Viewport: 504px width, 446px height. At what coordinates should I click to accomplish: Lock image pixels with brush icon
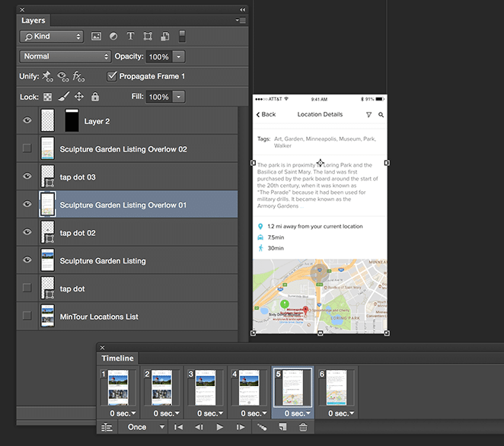click(x=63, y=97)
